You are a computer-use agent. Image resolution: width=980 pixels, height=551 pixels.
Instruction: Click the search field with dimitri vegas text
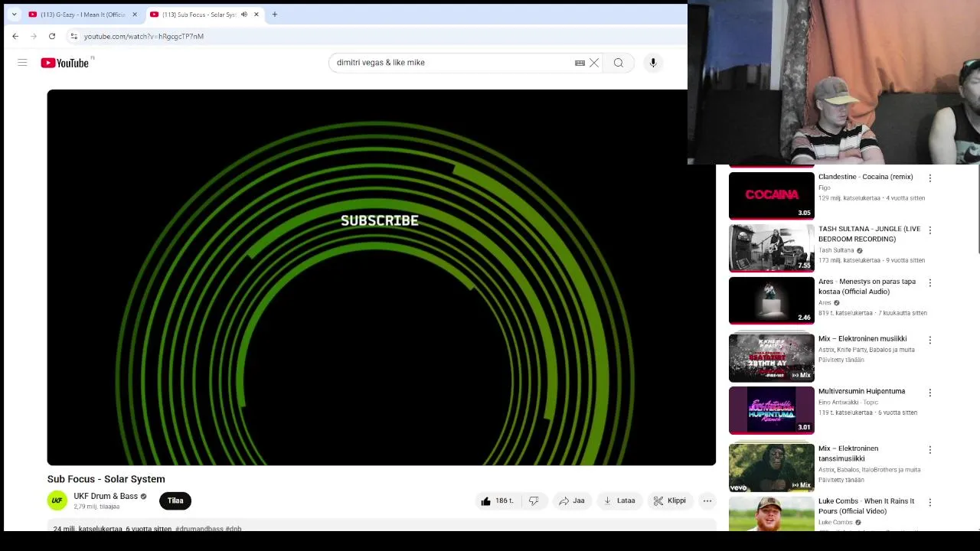452,63
